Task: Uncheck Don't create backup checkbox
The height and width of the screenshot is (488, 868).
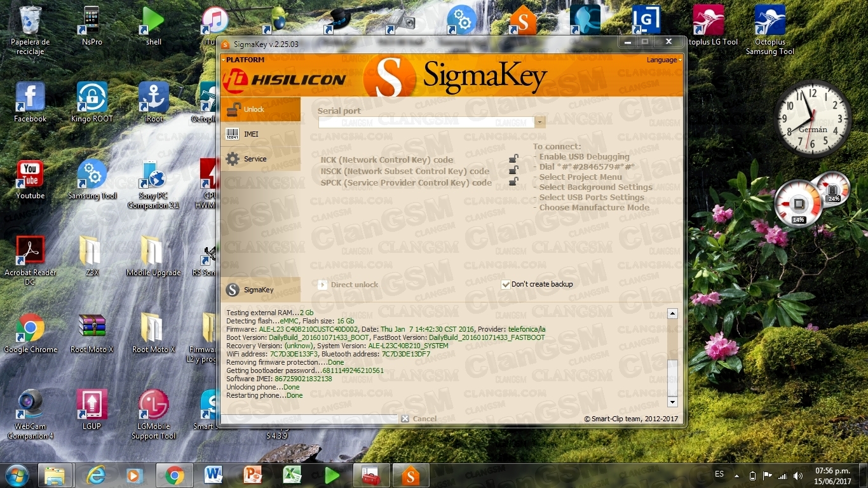Action: pyautogui.click(x=506, y=284)
